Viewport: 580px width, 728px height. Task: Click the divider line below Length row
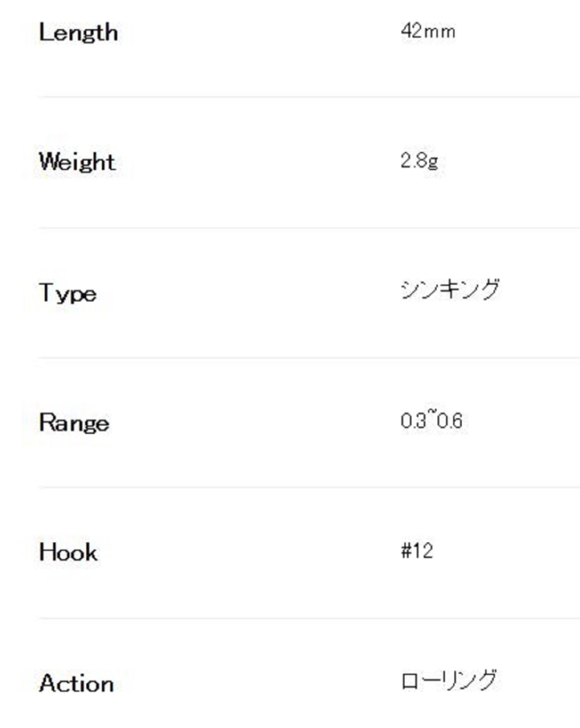click(x=309, y=97)
